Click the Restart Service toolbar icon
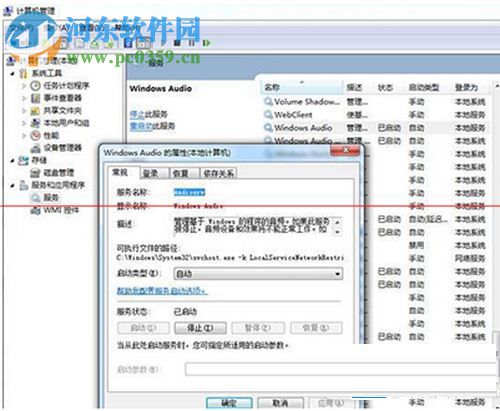500x411 pixels. click(206, 43)
